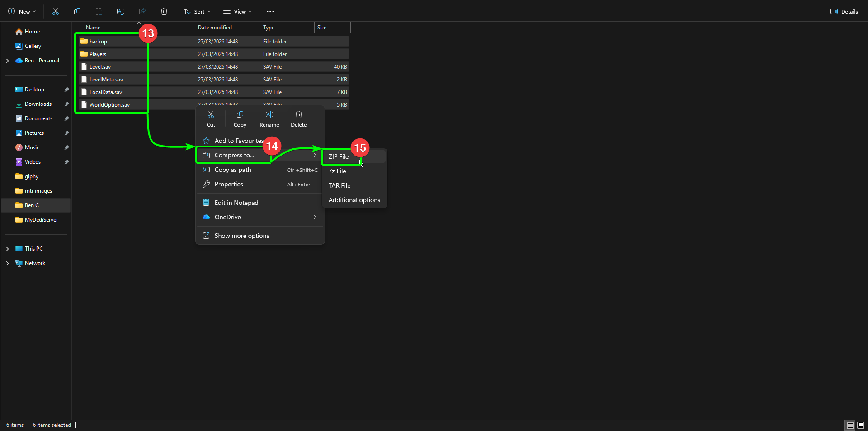Click the Rename icon in context menu

coord(269,118)
